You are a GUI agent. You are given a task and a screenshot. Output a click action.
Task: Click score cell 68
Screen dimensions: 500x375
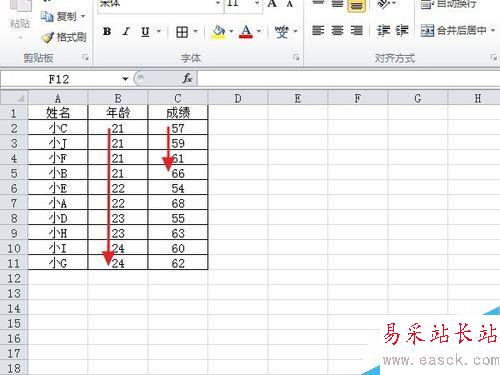click(178, 203)
